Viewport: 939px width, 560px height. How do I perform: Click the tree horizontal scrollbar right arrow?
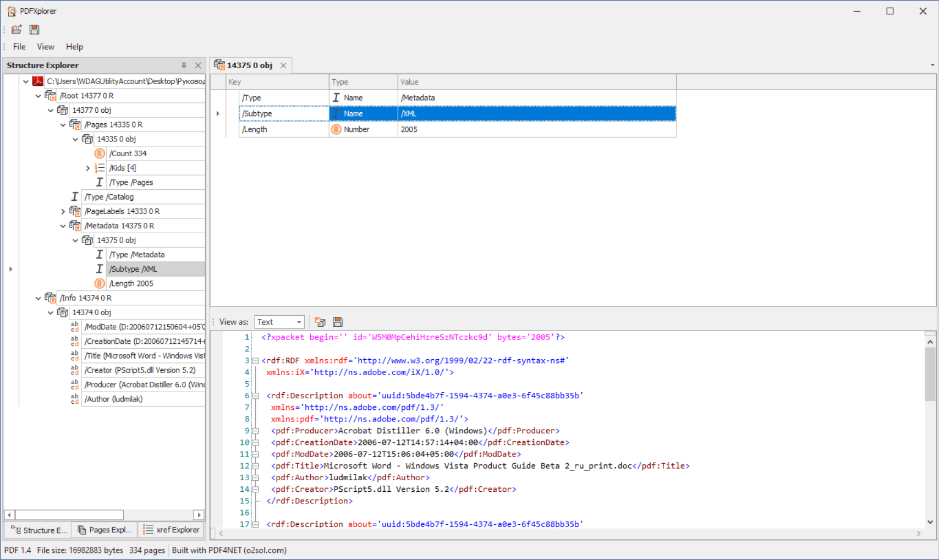[x=199, y=515]
